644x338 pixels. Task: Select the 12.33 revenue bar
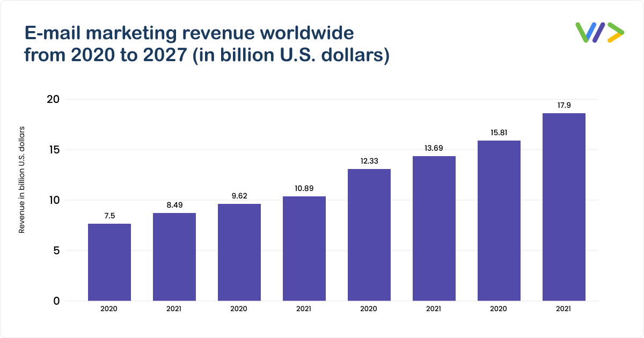tap(369, 235)
